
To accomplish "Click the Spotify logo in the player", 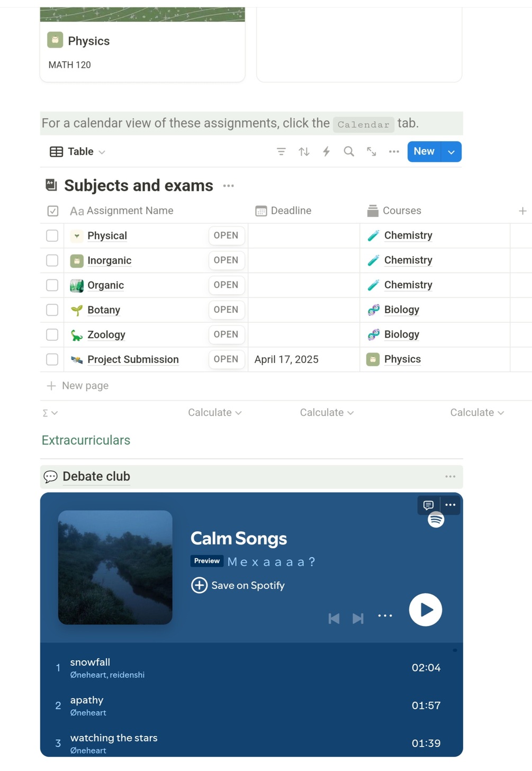I will 436,520.
